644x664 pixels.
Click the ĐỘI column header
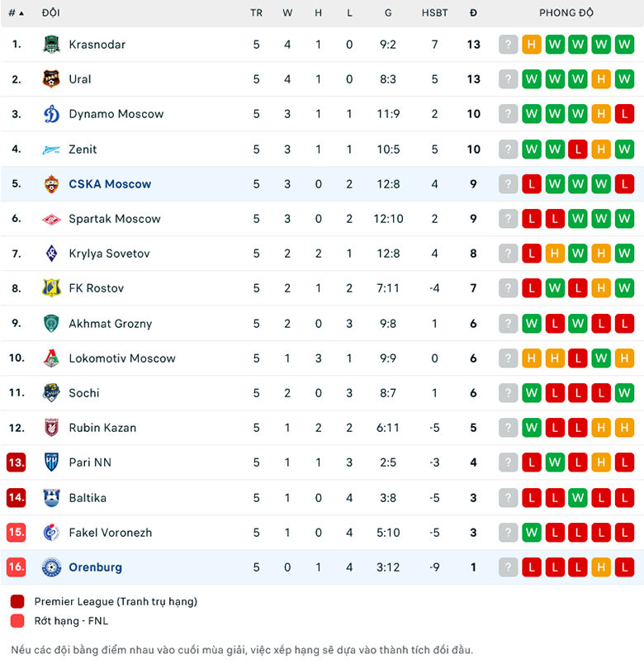click(50, 13)
